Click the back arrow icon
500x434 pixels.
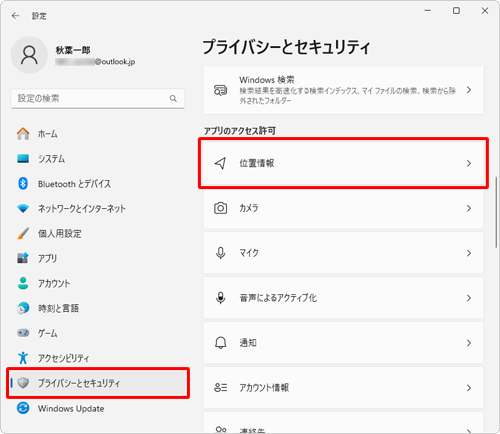[x=15, y=16]
